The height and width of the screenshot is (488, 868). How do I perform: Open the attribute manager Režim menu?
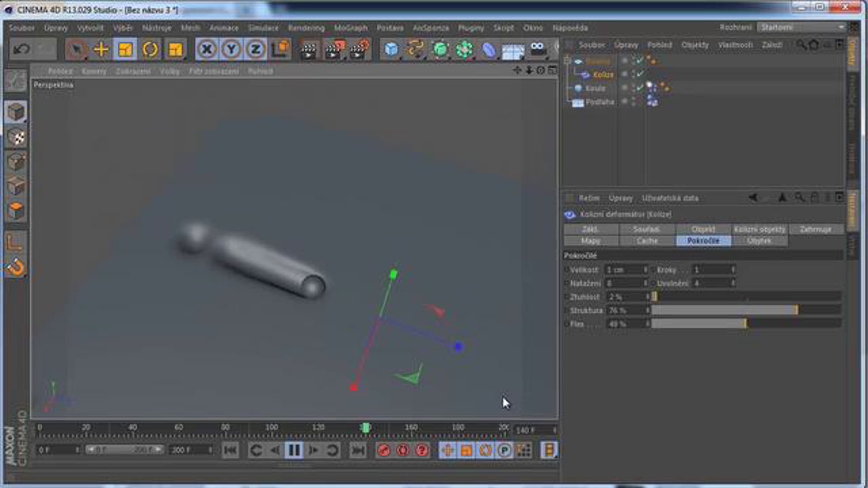[589, 198]
